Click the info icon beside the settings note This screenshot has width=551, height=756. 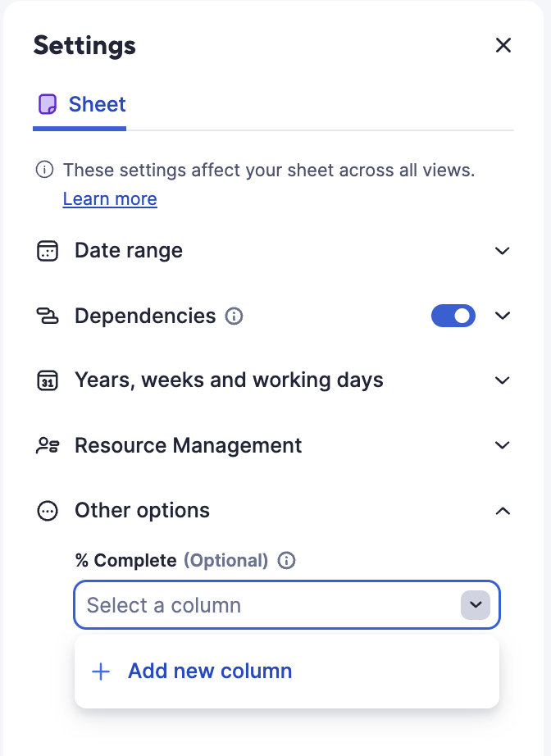coord(43,170)
